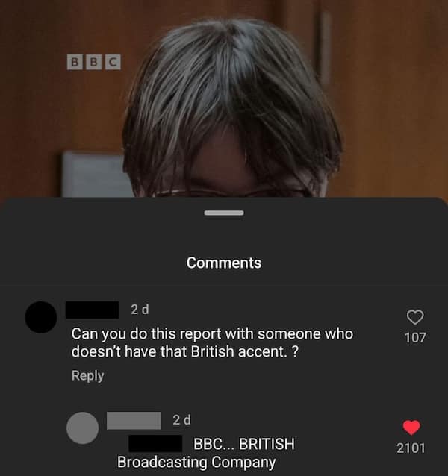The width and height of the screenshot is (448, 476).
Task: Tap the black mentioned username in reply
Action: coord(155,444)
